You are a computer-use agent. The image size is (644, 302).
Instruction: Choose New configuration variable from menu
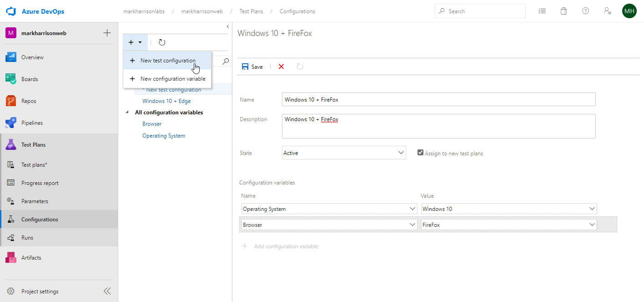coord(172,79)
